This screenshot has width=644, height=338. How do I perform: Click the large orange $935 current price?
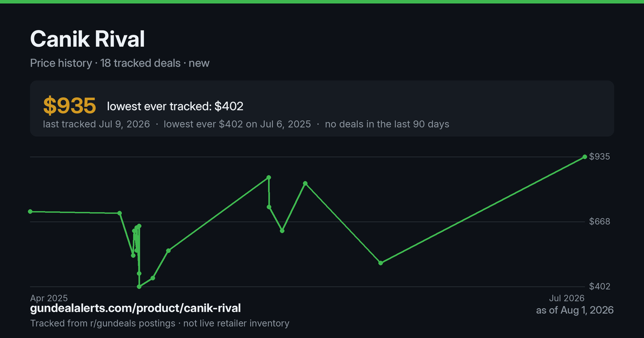(x=69, y=106)
